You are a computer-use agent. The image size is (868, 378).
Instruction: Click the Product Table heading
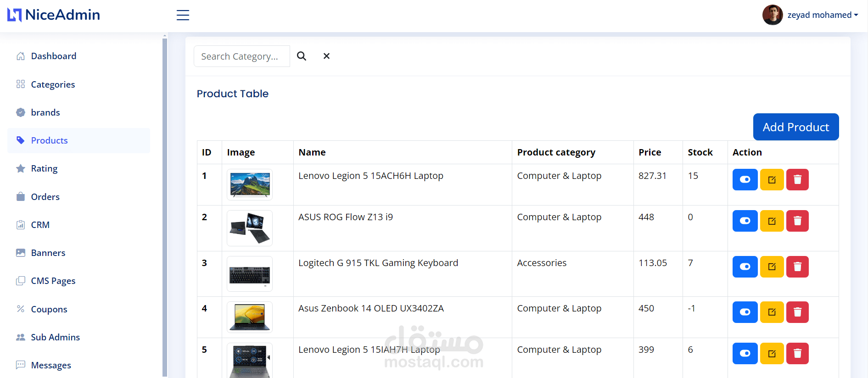click(233, 94)
